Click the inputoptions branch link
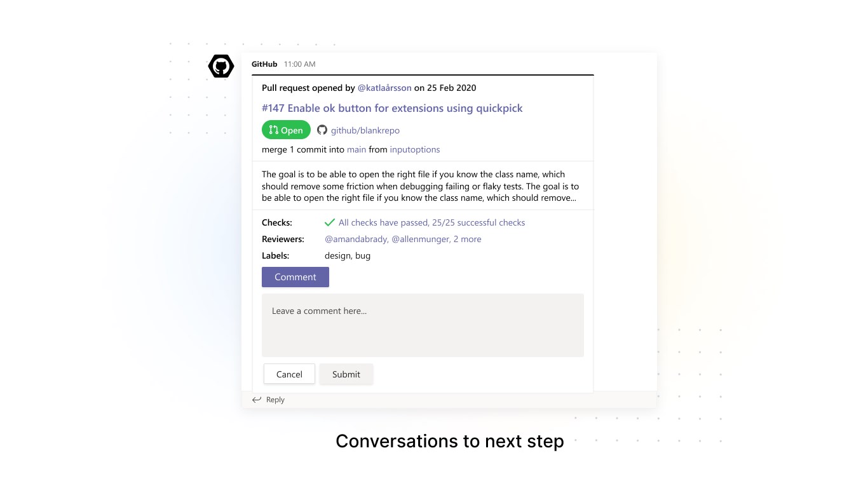868x488 pixels. tap(414, 149)
